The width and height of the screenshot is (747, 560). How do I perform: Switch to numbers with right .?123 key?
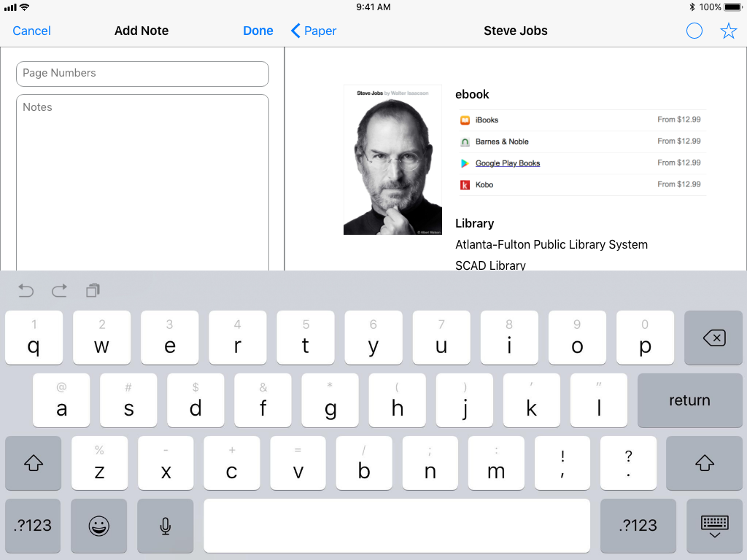point(638,525)
